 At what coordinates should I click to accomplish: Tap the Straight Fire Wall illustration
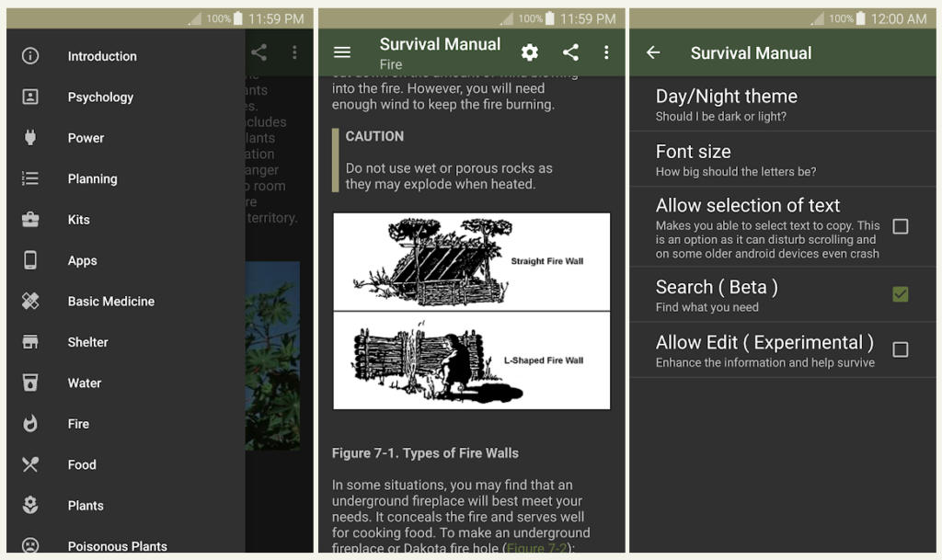(x=472, y=262)
